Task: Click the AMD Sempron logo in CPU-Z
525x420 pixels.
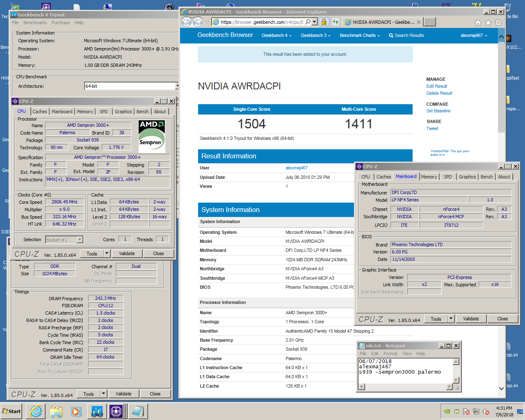Action: 152,136
